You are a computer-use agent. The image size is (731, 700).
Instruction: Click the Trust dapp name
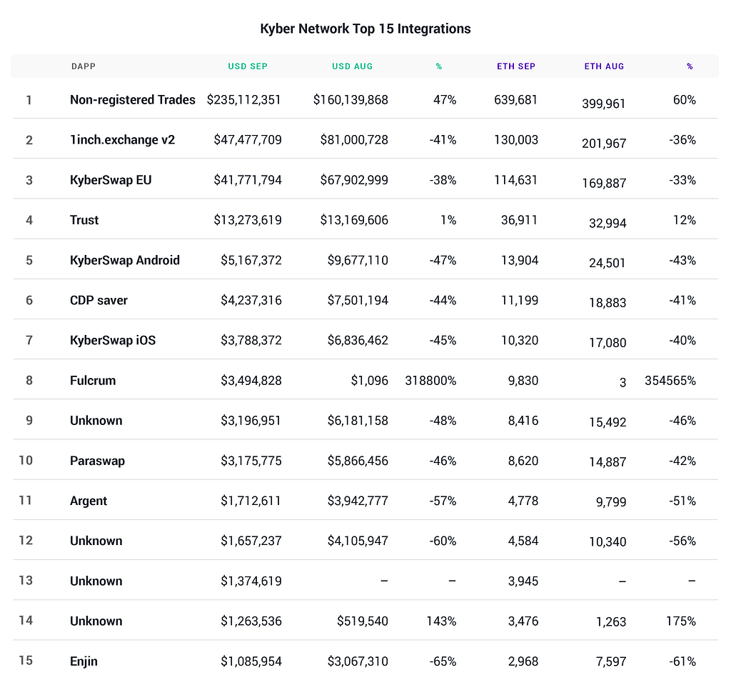point(84,220)
